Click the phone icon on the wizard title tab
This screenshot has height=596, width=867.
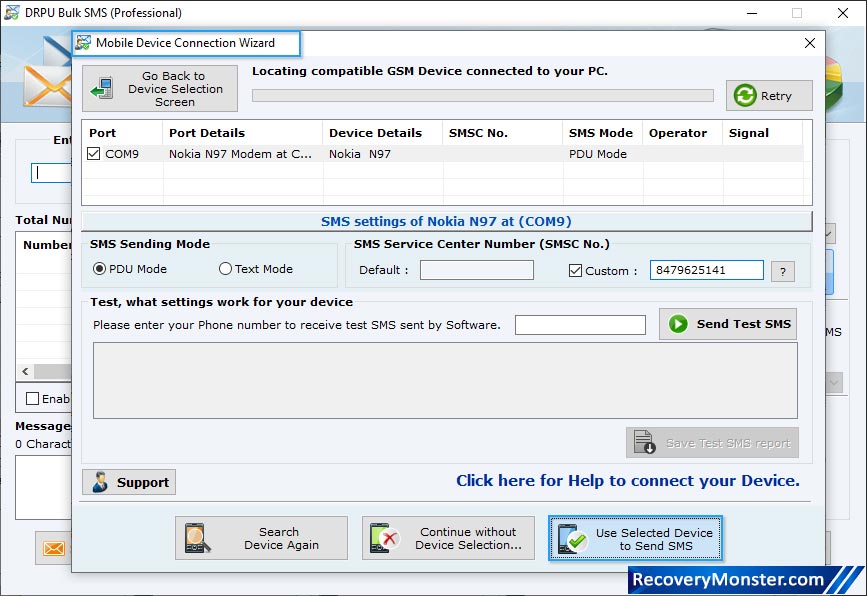pyautogui.click(x=85, y=43)
